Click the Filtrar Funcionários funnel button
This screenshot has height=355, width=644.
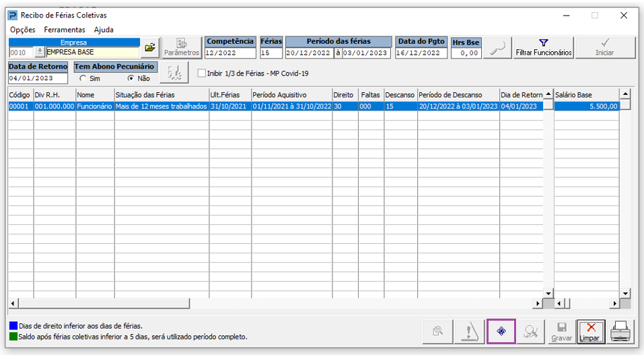click(543, 47)
